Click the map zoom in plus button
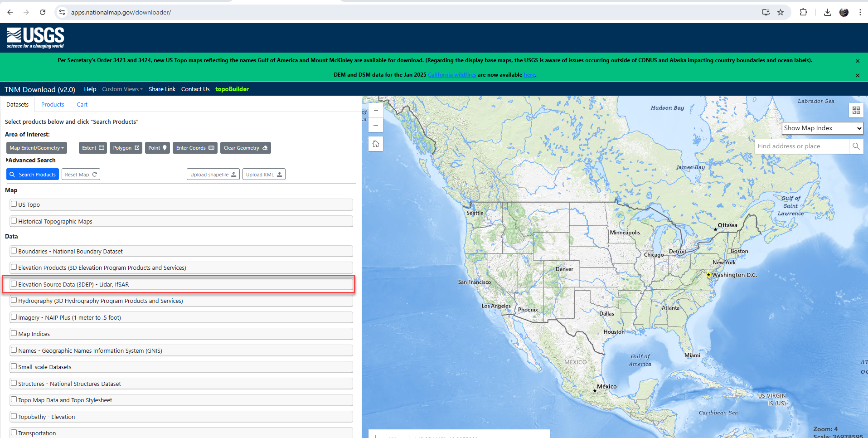 pos(376,111)
